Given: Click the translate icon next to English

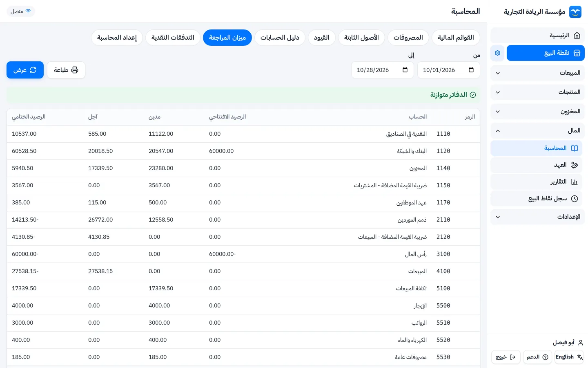Looking at the screenshot, I should (579, 357).
